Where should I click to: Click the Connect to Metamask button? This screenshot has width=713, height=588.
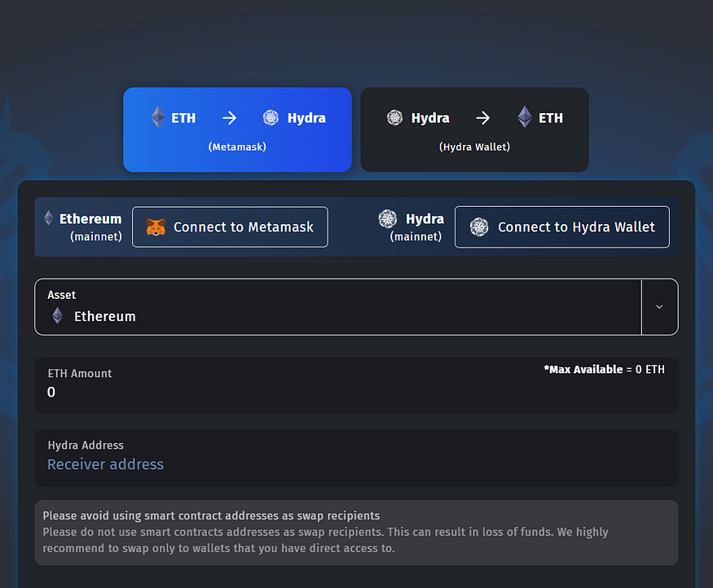[230, 227]
